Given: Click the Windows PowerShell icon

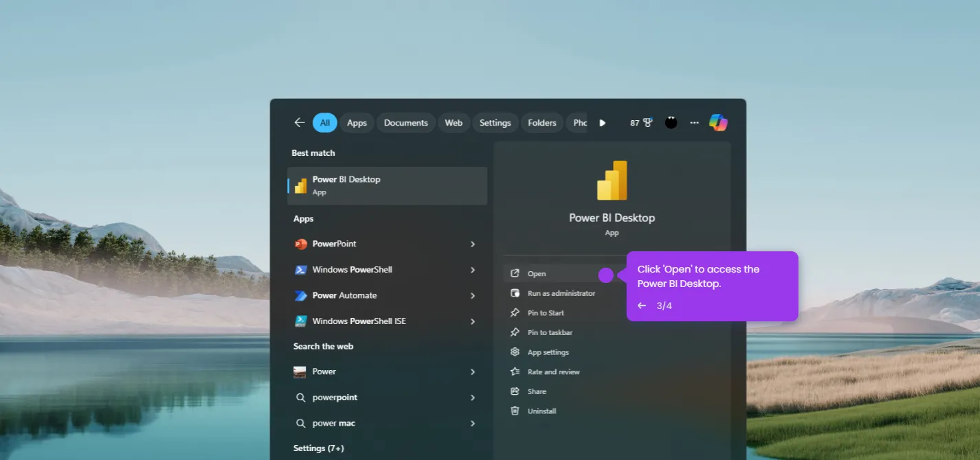Looking at the screenshot, I should tap(300, 270).
